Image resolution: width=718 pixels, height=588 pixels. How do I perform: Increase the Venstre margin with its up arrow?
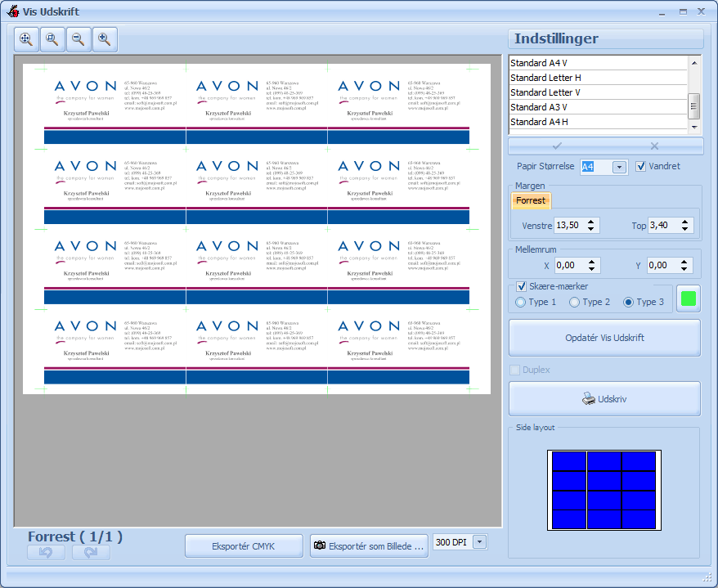pos(591,222)
